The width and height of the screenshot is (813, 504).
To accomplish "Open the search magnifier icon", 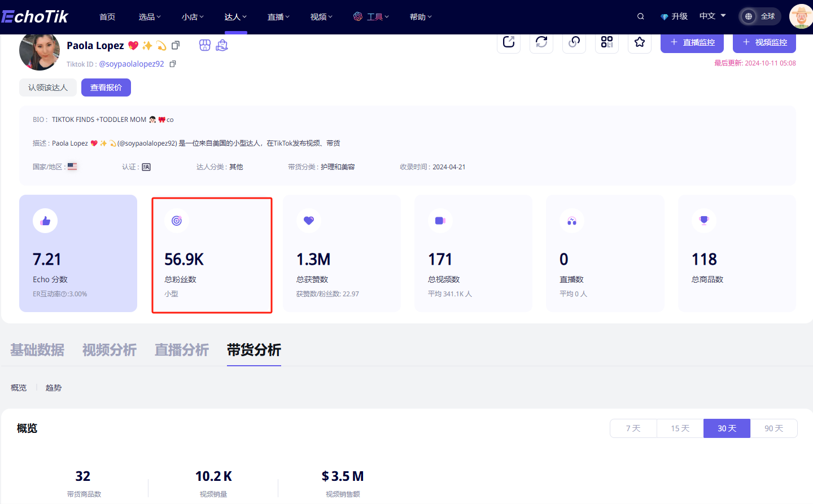I will coord(641,16).
